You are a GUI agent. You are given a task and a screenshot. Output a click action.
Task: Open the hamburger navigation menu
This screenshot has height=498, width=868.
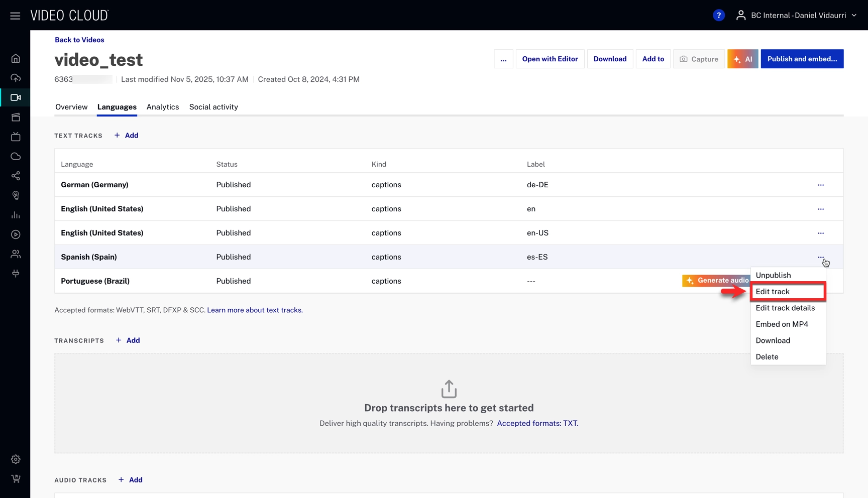coord(15,16)
